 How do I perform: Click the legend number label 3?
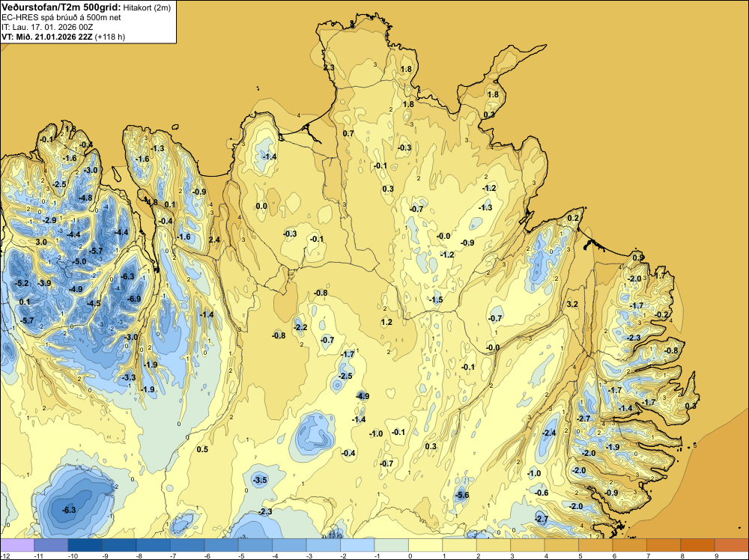512,556
